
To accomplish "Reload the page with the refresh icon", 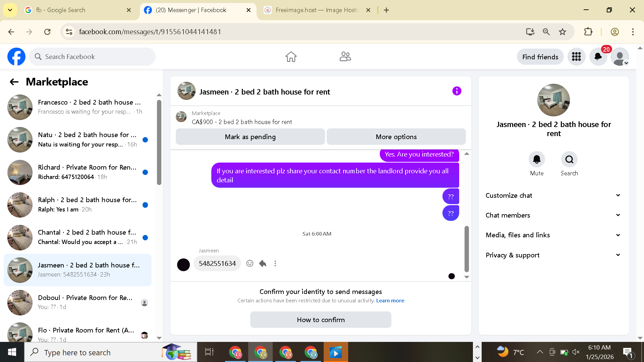I will coord(47,32).
